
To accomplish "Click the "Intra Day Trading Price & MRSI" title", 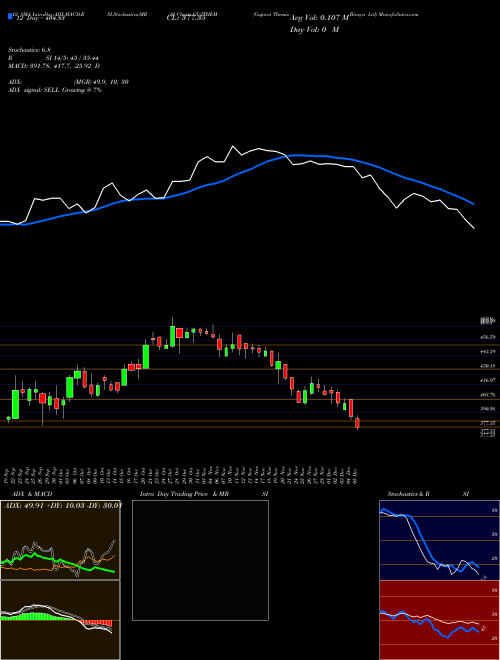I will tap(204, 494).
